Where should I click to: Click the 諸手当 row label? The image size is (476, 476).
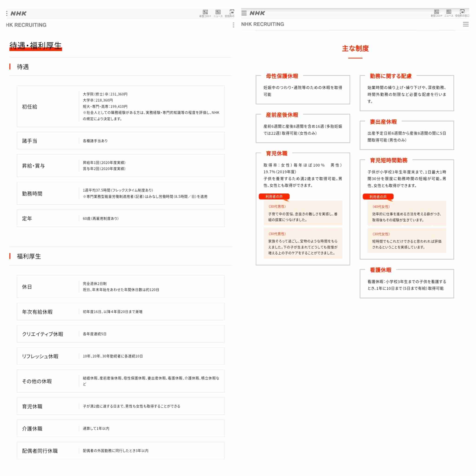click(30, 141)
